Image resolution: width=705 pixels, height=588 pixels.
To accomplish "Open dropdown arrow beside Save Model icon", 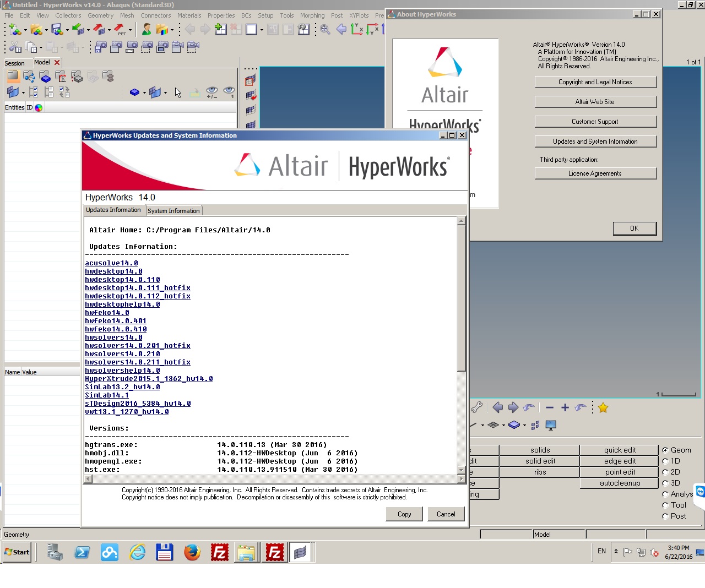I will (x=67, y=30).
